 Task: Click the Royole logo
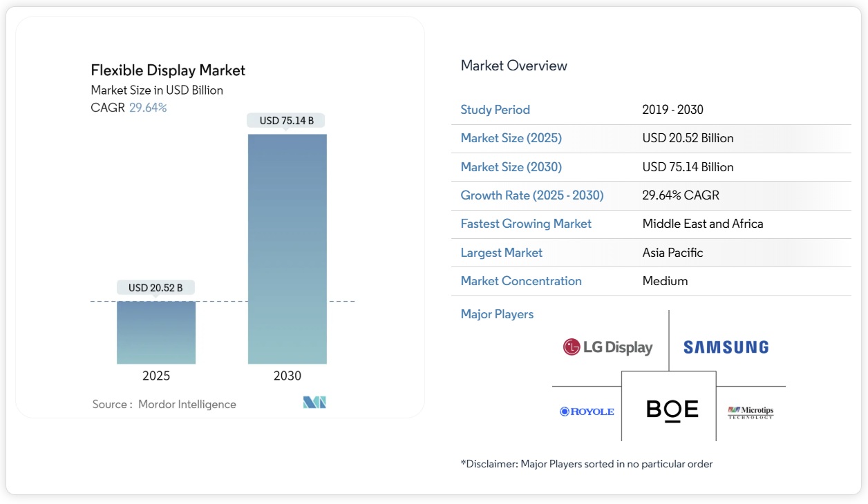tap(587, 411)
